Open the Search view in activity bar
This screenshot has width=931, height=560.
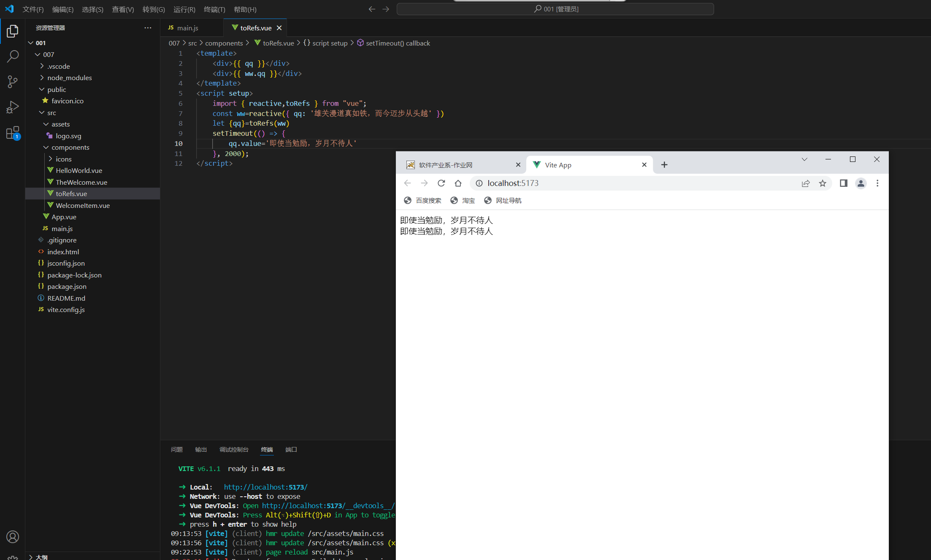tap(13, 56)
